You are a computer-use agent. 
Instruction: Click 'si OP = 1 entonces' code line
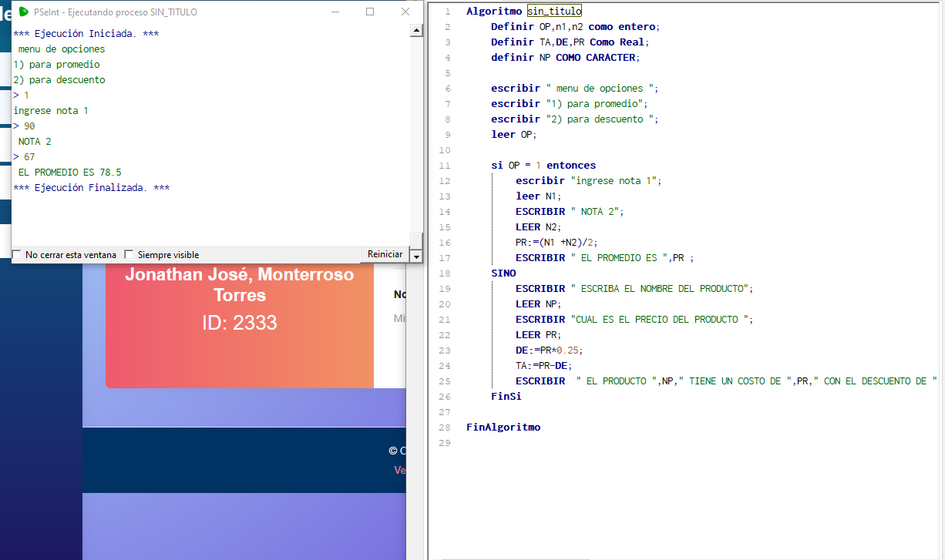click(543, 165)
